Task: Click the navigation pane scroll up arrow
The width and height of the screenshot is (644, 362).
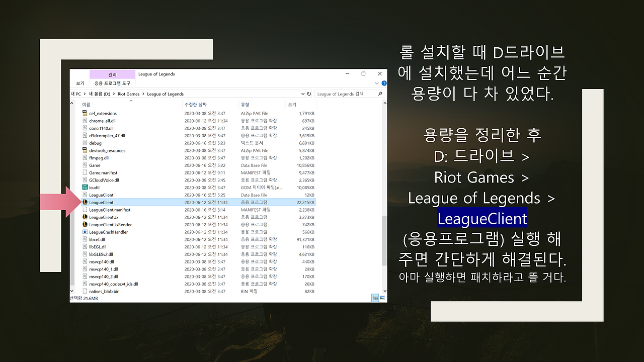Action: click(72, 104)
